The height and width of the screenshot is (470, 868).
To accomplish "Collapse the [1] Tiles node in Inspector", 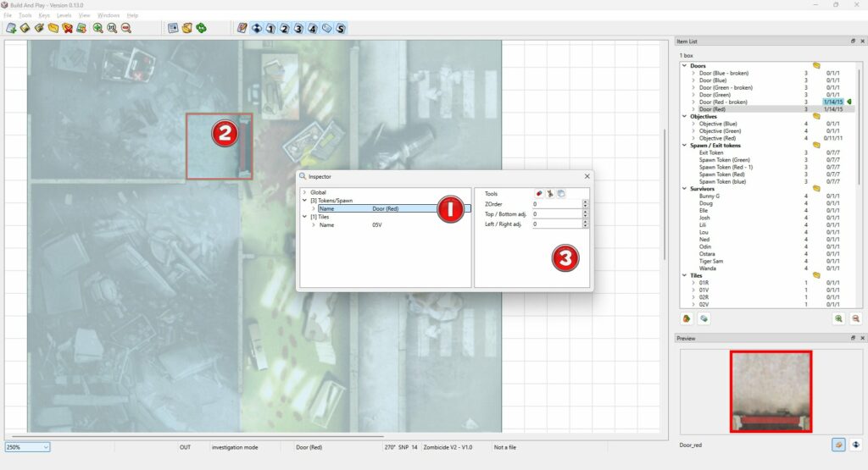I will pyautogui.click(x=304, y=217).
